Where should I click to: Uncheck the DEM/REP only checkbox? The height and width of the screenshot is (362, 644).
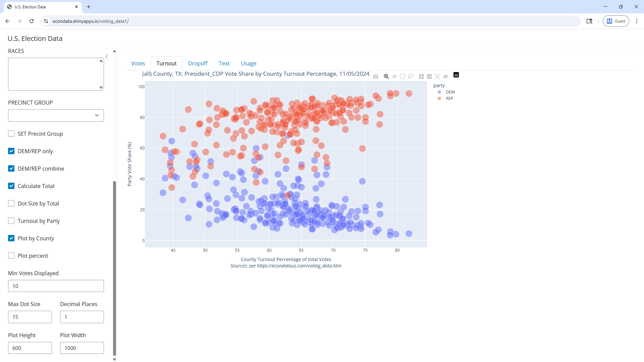pyautogui.click(x=11, y=151)
